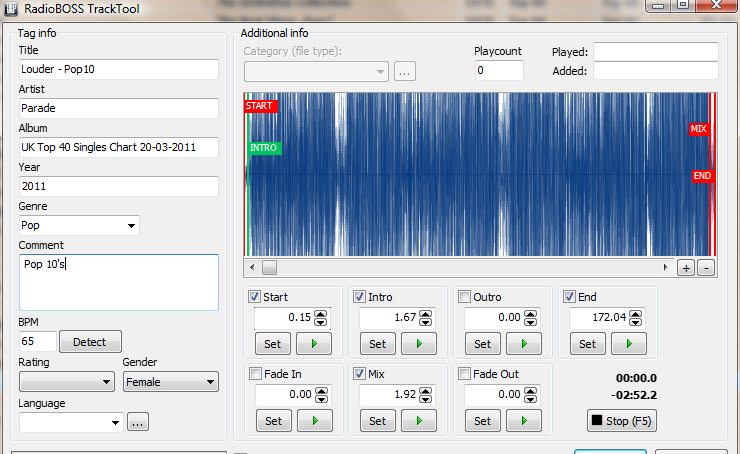Screen dimensions: 740x454
Task: Decrease the Intro value with down spinner
Action: 426,322
